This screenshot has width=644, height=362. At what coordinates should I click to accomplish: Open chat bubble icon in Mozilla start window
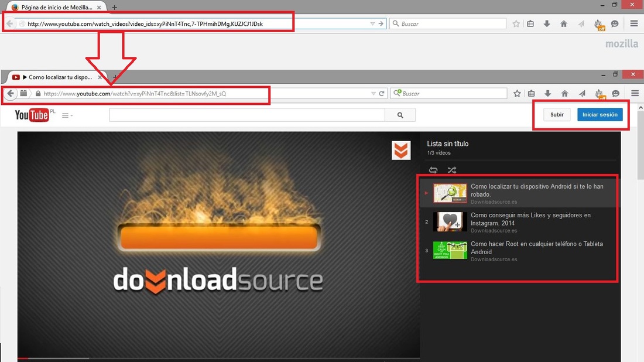[615, 24]
